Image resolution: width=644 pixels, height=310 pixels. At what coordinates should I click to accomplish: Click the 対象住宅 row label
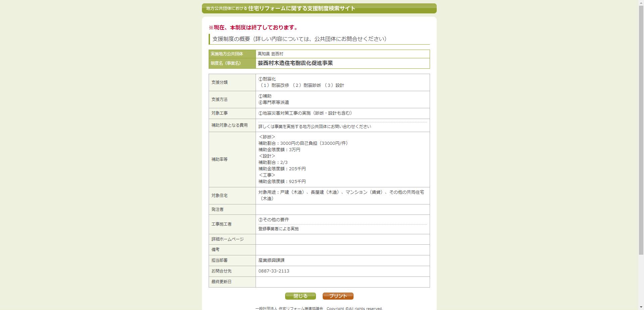pos(219,195)
